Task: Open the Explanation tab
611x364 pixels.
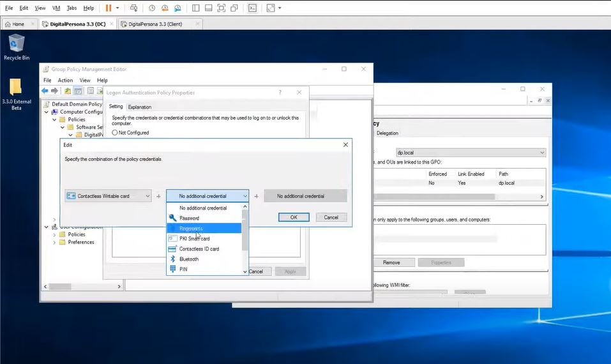Action: tap(139, 107)
